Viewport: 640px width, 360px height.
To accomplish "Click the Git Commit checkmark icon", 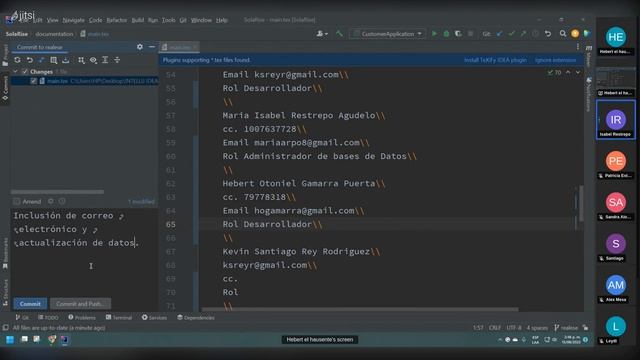I will [511, 33].
